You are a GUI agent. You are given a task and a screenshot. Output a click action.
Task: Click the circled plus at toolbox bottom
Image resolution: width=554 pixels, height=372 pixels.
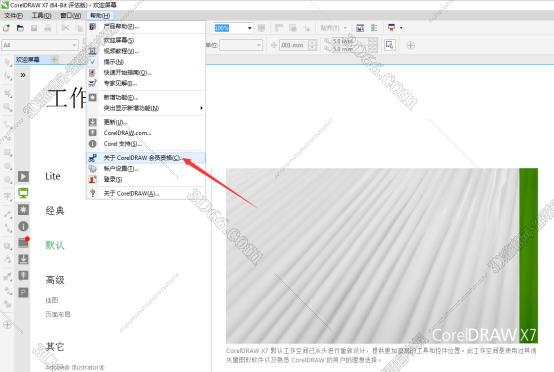pyautogui.click(x=7, y=325)
